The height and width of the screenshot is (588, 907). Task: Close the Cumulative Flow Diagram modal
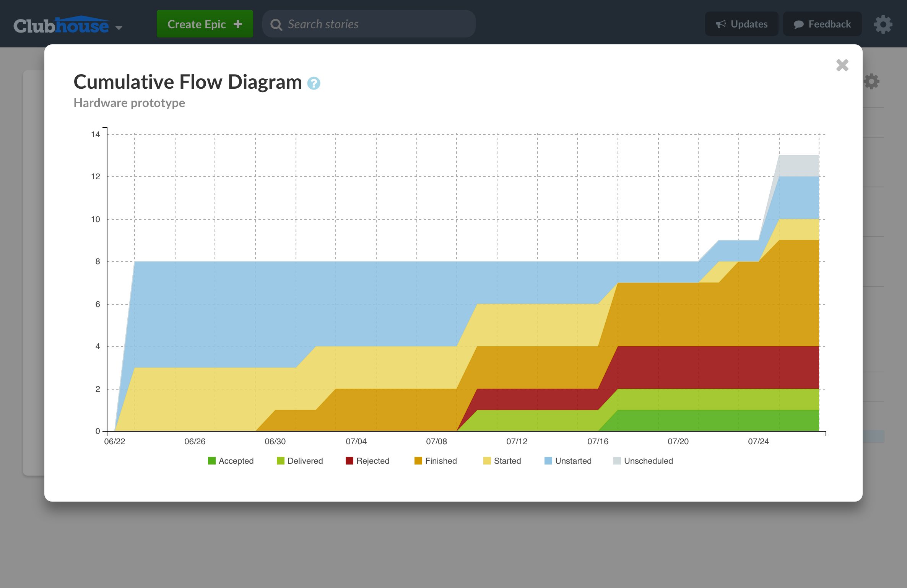tap(842, 65)
